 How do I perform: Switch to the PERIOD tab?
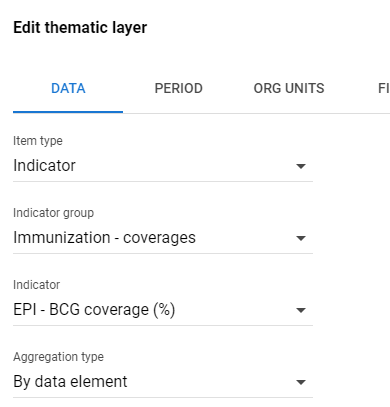click(178, 88)
